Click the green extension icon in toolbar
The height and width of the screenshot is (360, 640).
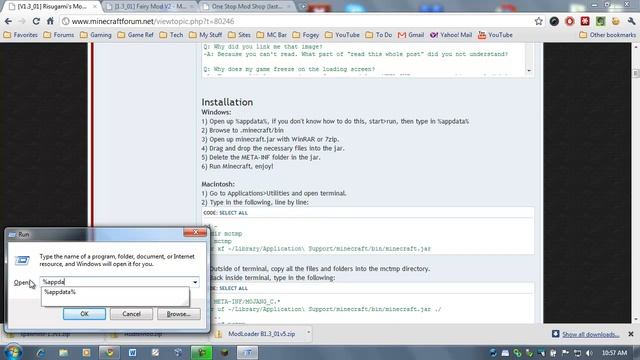click(600, 21)
